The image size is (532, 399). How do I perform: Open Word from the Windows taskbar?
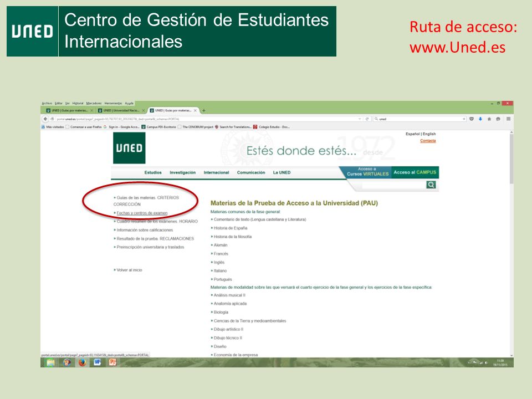click(x=98, y=362)
